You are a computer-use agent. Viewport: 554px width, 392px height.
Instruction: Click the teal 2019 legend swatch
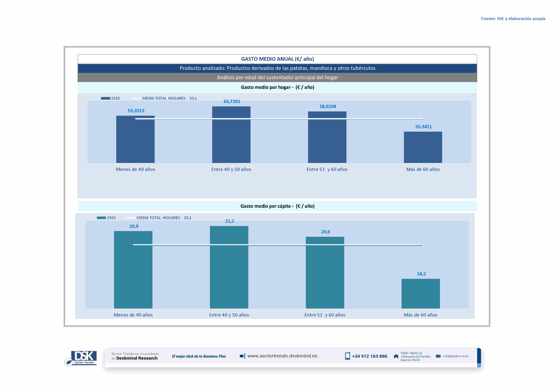pyautogui.click(x=101, y=218)
